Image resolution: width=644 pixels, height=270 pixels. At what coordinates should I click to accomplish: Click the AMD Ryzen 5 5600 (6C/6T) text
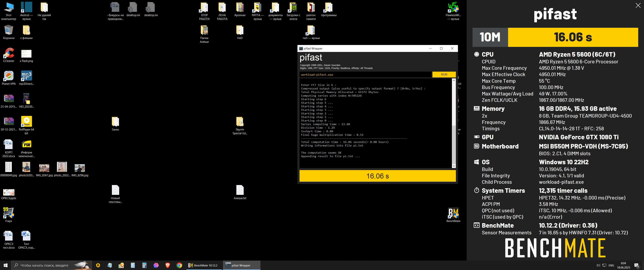[577, 54]
